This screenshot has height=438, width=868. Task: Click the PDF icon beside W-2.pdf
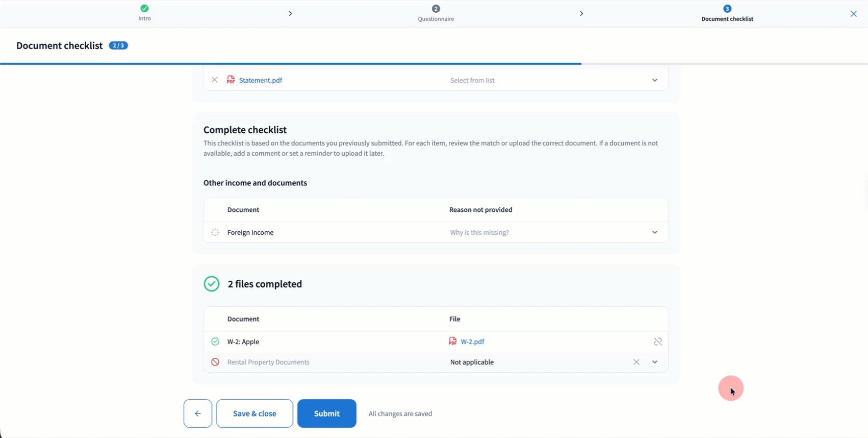[453, 341]
